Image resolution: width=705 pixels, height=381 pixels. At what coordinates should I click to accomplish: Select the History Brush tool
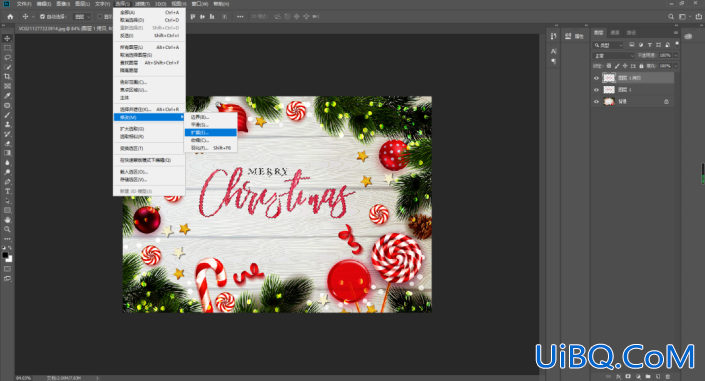[x=7, y=134]
